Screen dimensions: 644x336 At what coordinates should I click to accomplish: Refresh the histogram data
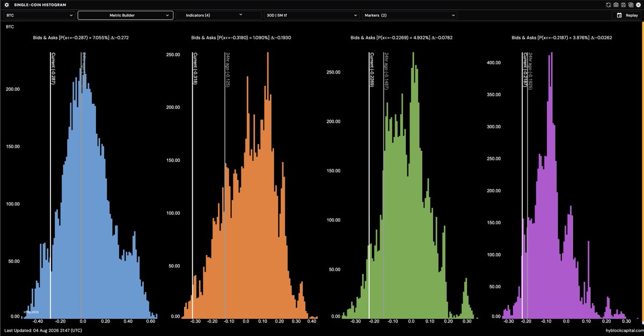pos(609,5)
